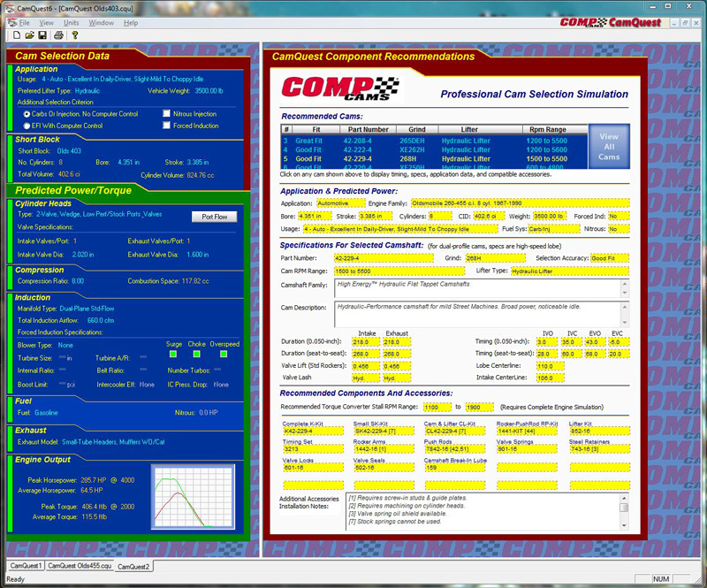Click the Short Block Olds 403 value
This screenshot has height=588, width=707.
69,151
